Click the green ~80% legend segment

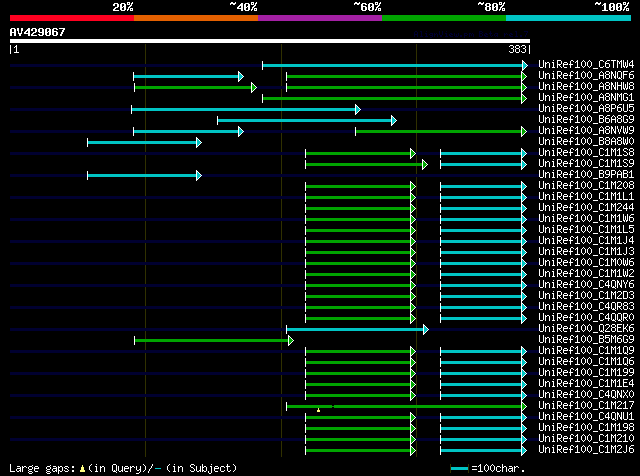(x=443, y=18)
